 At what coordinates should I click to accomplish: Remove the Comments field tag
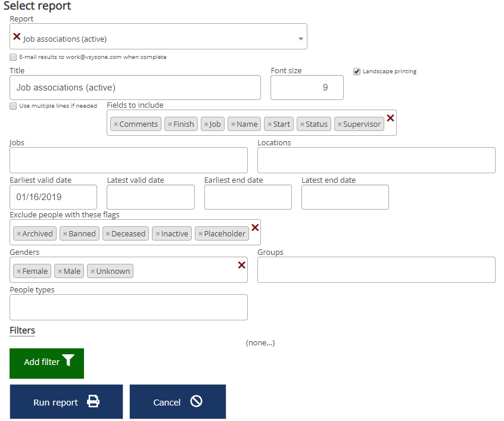116,124
